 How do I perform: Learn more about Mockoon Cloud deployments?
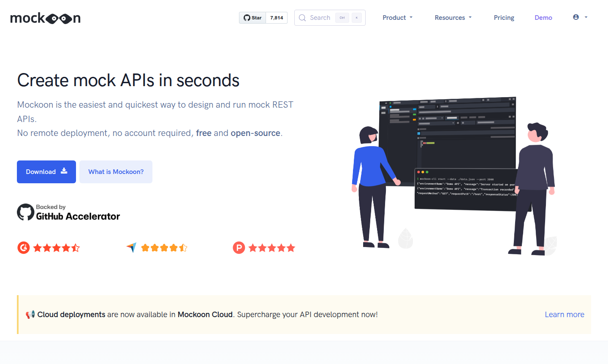pos(565,314)
